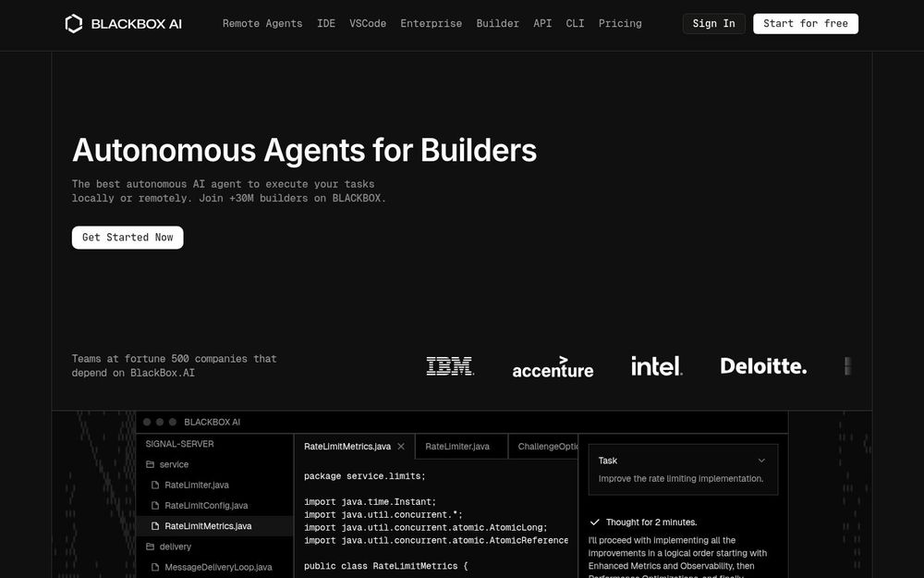Screen dimensions: 924x578
Task: Click the Intel logo
Action: 656,365
